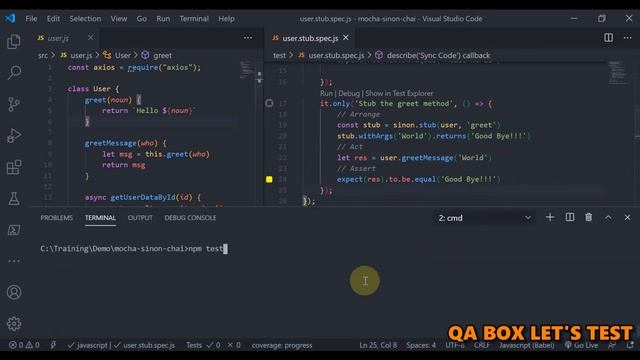Expand the describe('Sync Code') callback breadcrumb
Image resolution: width=640 pixels, height=360 pixels.
coord(433,55)
